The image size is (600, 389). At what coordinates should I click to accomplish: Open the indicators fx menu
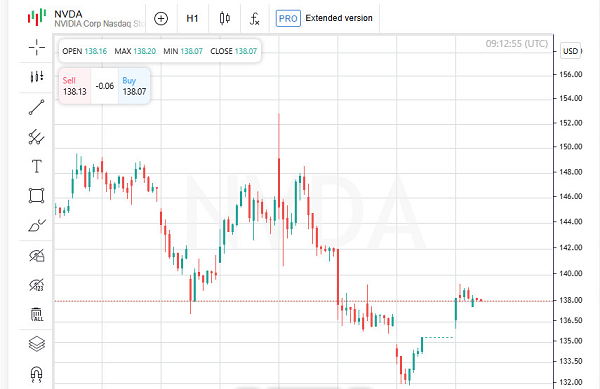pyautogui.click(x=254, y=18)
